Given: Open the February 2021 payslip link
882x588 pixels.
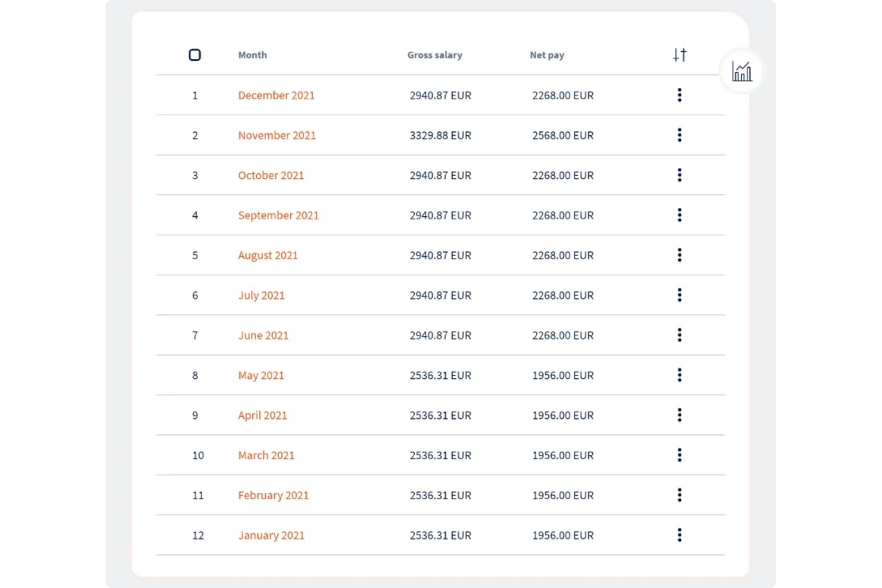Looking at the screenshot, I should [273, 496].
